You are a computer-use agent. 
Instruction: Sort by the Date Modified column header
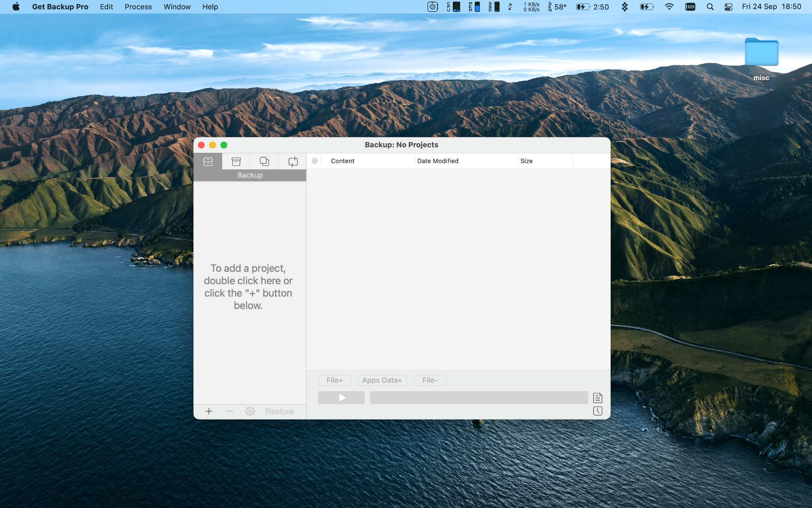438,161
